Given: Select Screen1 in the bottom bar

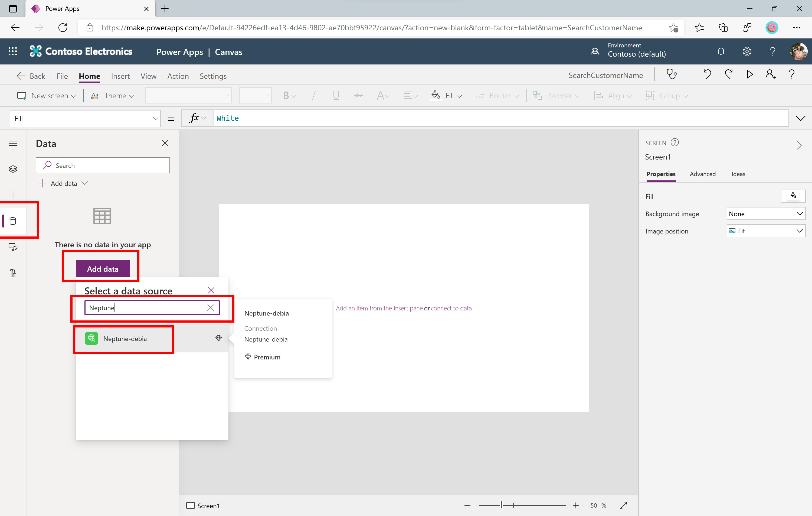Looking at the screenshot, I should click(203, 505).
